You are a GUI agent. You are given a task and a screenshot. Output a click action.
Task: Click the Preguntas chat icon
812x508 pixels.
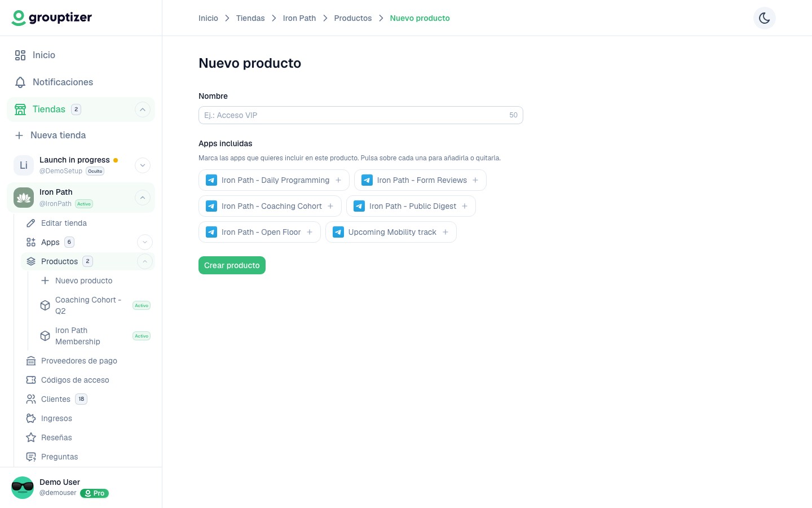pos(31,457)
